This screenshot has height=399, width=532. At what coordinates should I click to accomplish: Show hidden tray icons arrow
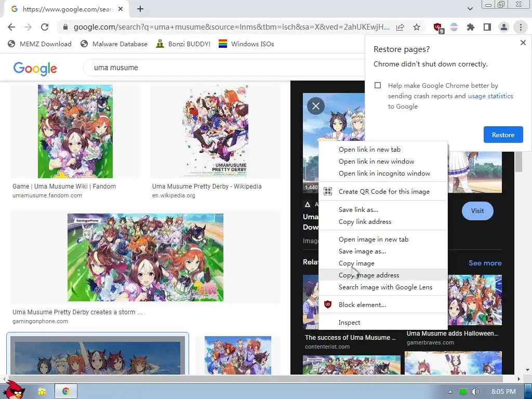click(x=450, y=392)
